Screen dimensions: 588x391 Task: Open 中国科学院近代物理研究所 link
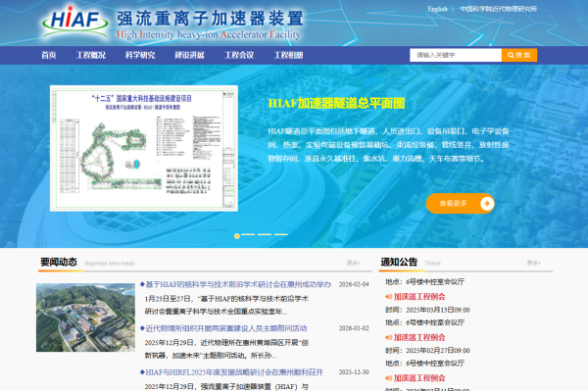pos(499,9)
